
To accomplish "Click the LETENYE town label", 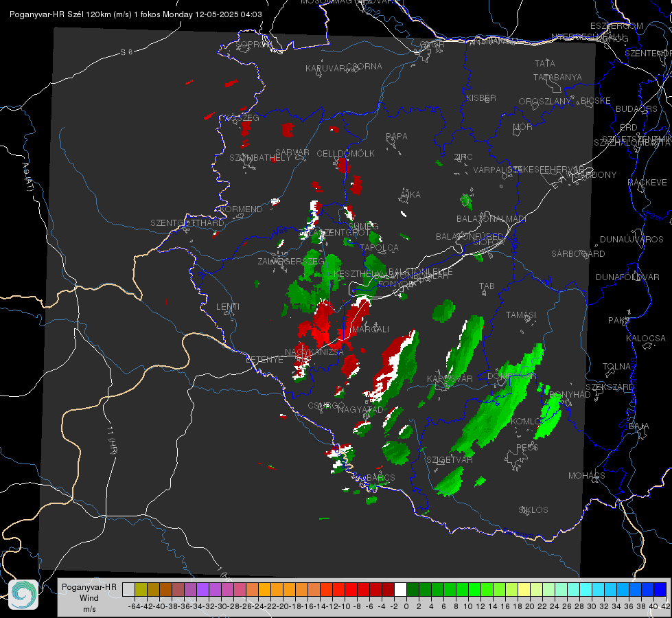I will (264, 359).
